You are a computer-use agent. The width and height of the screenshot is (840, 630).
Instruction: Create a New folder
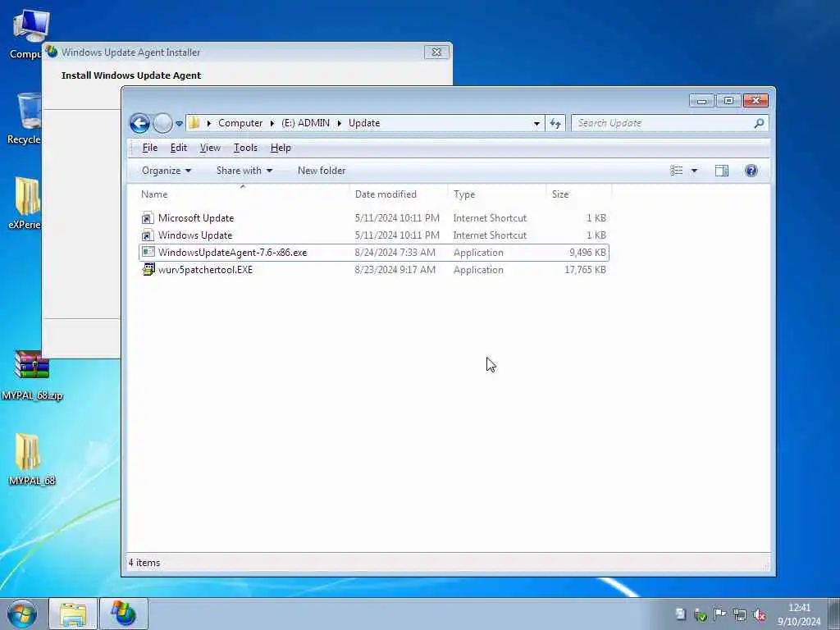322,171
